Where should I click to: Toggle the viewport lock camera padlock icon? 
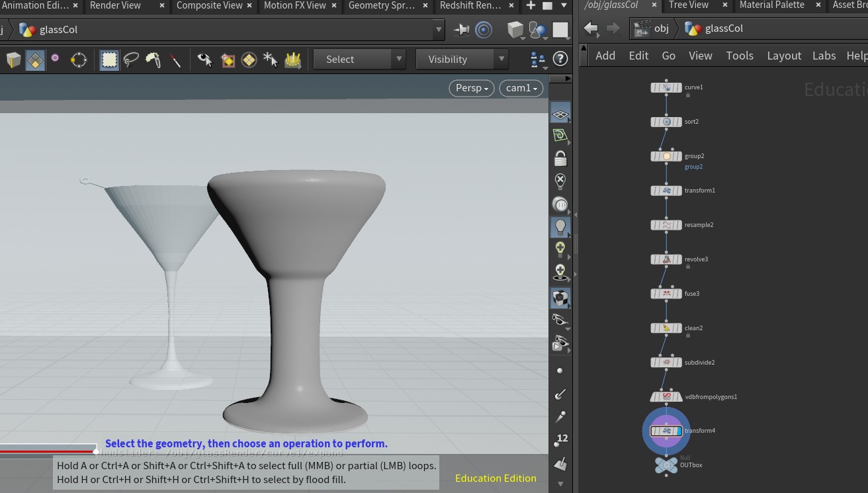560,159
